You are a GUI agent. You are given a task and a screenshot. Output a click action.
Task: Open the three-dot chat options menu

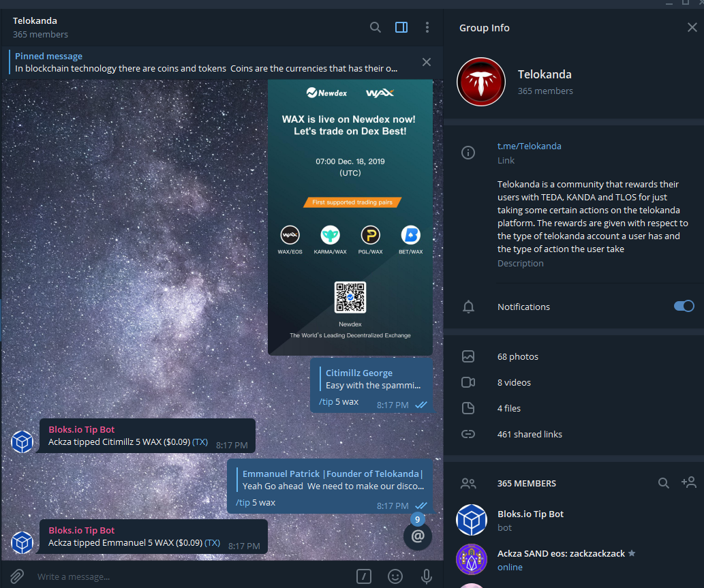427,27
